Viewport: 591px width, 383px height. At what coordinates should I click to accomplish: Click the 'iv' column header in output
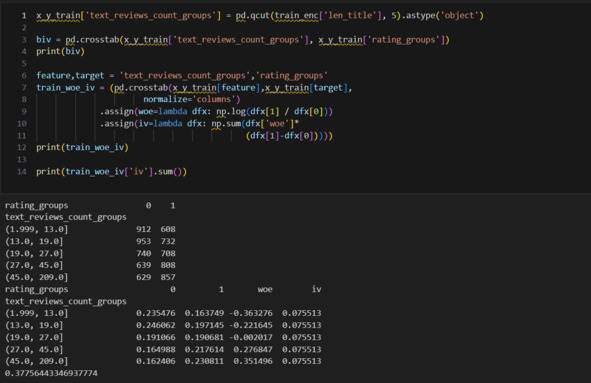[x=317, y=289]
